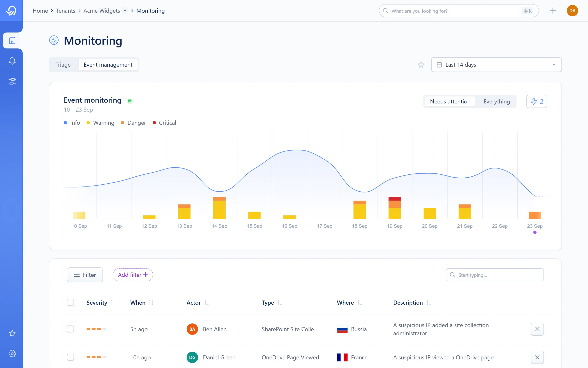Viewport: 588px width, 368px height.
Task: Toggle Critical series in chart legend
Action: [164, 123]
